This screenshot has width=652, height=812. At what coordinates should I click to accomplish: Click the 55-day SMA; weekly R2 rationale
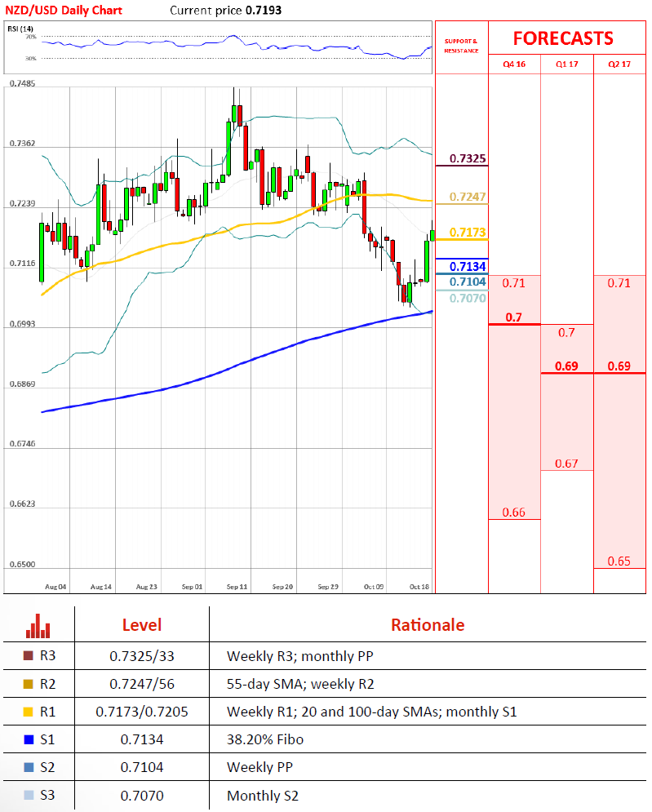coord(300,684)
